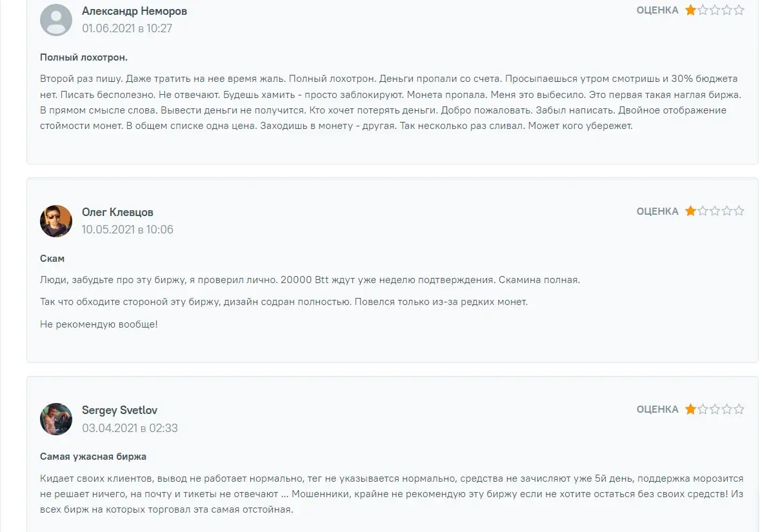Viewport: 760px width, 532px height.
Task: Click the fifth star in Александр Неморов's rating
Action: click(x=739, y=10)
